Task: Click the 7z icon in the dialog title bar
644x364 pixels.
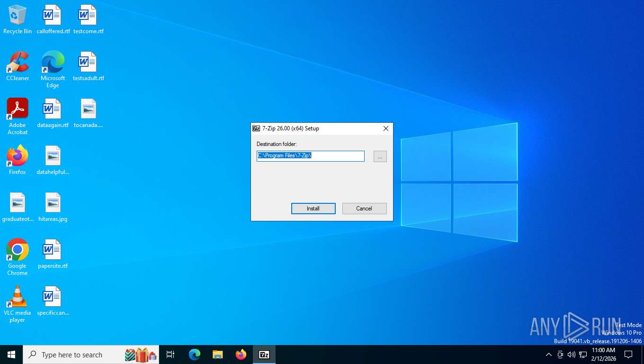Action: point(256,128)
